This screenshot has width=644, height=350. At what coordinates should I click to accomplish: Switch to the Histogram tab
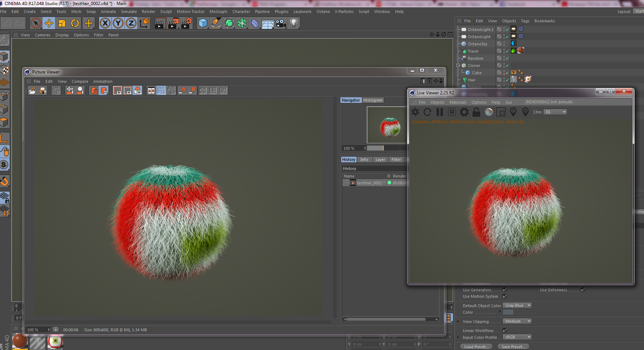(373, 100)
